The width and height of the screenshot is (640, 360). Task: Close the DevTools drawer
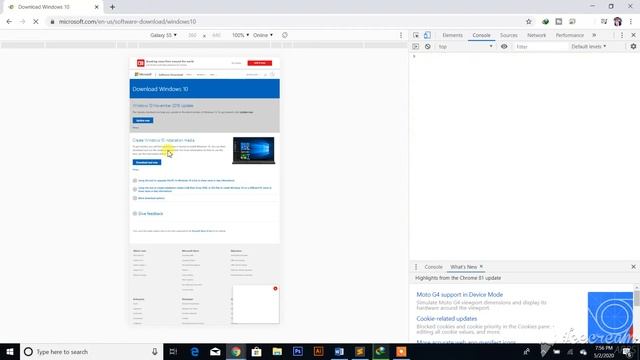pos(633,267)
